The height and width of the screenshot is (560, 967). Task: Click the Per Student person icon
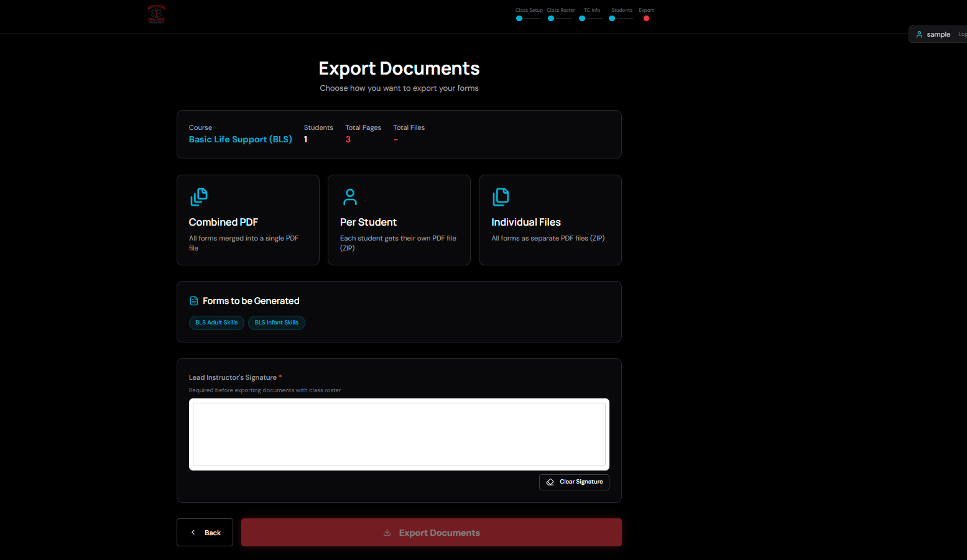point(350,197)
